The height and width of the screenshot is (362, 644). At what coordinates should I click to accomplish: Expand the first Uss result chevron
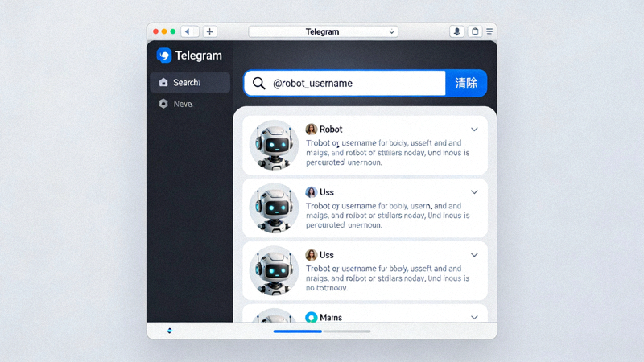click(x=474, y=192)
